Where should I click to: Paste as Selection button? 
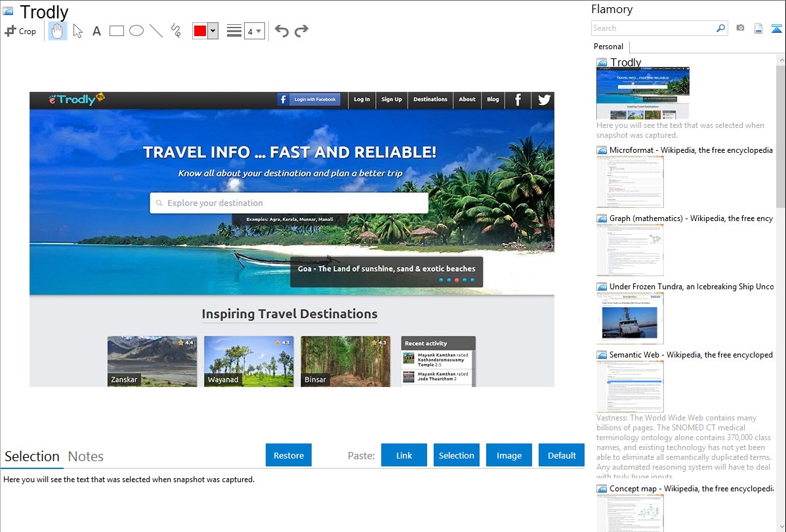(x=456, y=455)
